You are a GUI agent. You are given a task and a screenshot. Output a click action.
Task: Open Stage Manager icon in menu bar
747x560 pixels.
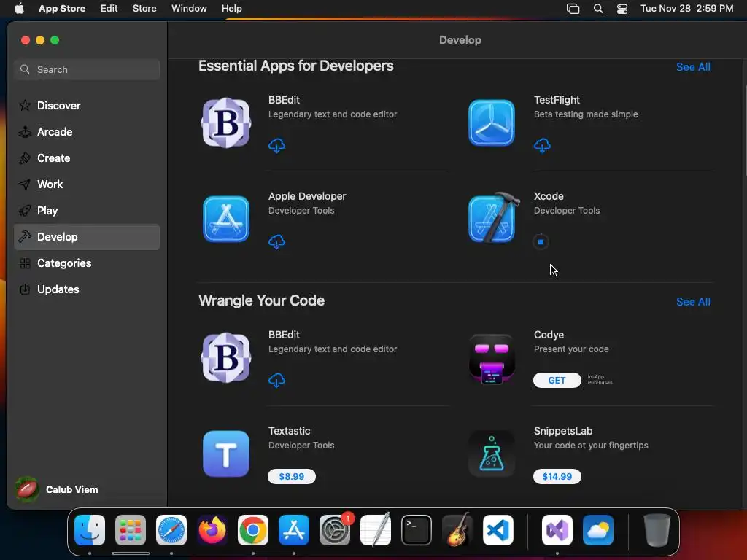573,9
